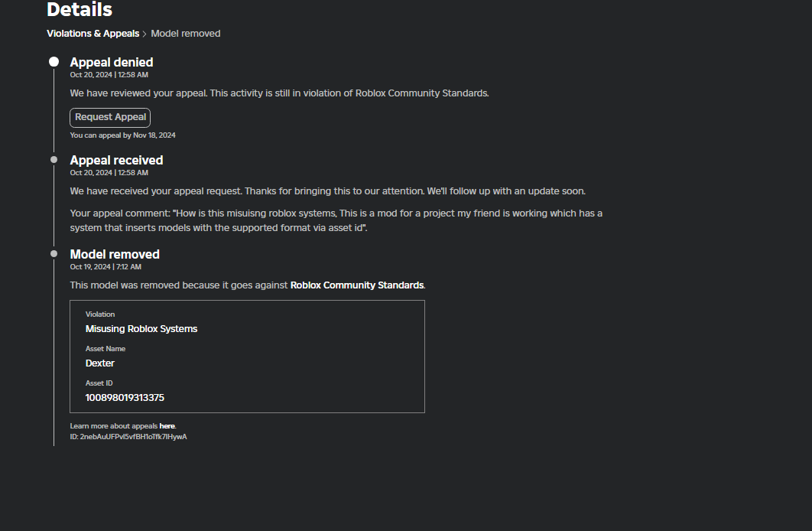Click the Oct 20 timestamp under Appeal denied
Image resolution: width=812 pixels, height=531 pixels.
click(109, 74)
